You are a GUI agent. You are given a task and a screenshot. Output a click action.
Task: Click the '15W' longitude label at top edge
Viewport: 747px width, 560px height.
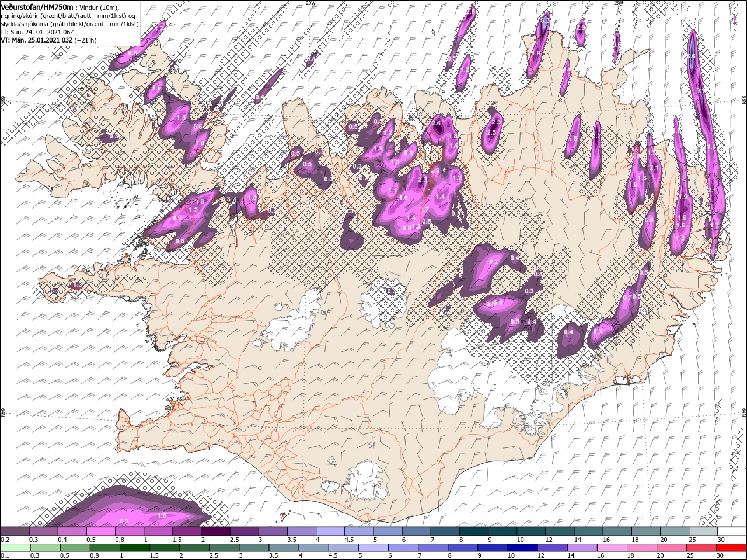coord(618,2)
